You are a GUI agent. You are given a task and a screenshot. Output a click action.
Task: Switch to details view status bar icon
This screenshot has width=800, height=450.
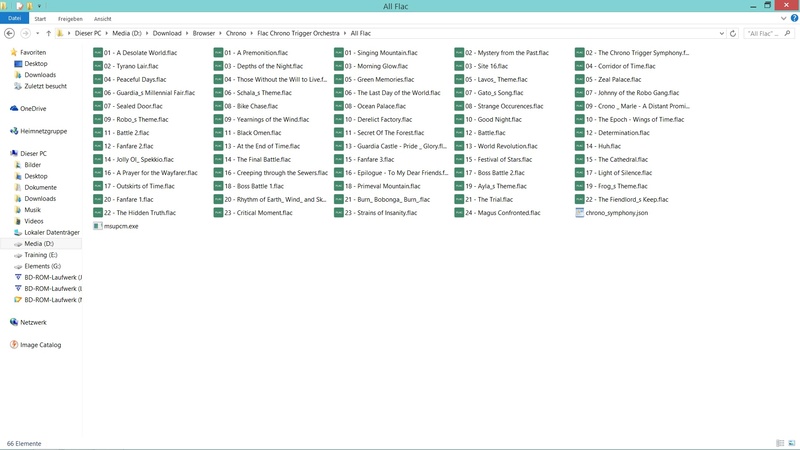coord(780,443)
